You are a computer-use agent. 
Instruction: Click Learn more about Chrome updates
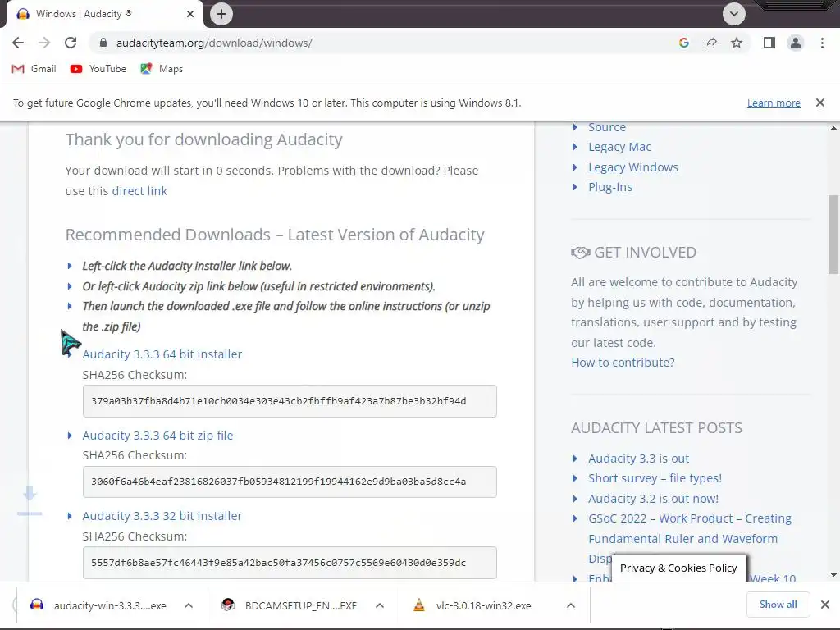click(x=774, y=103)
